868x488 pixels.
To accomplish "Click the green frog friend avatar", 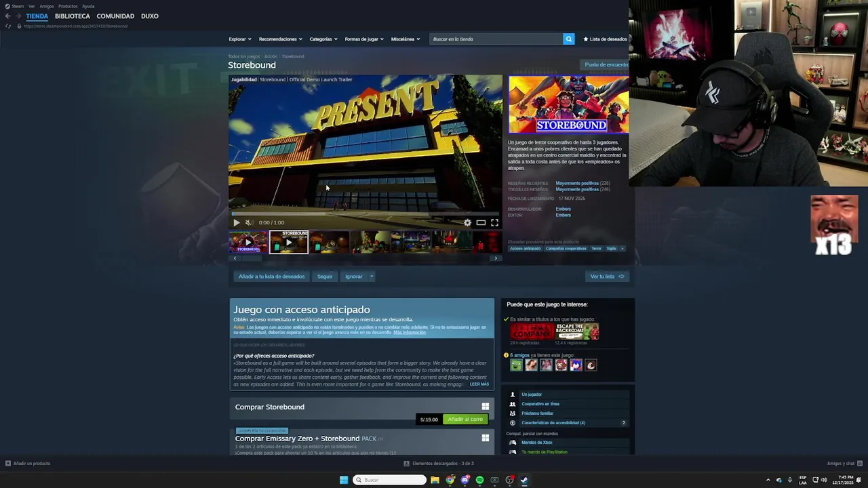I will 516,365.
